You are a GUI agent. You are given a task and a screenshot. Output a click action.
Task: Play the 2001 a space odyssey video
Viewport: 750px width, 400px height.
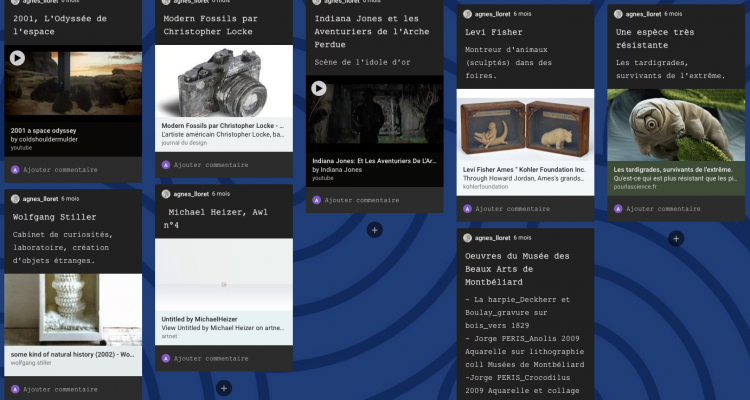tap(17, 58)
